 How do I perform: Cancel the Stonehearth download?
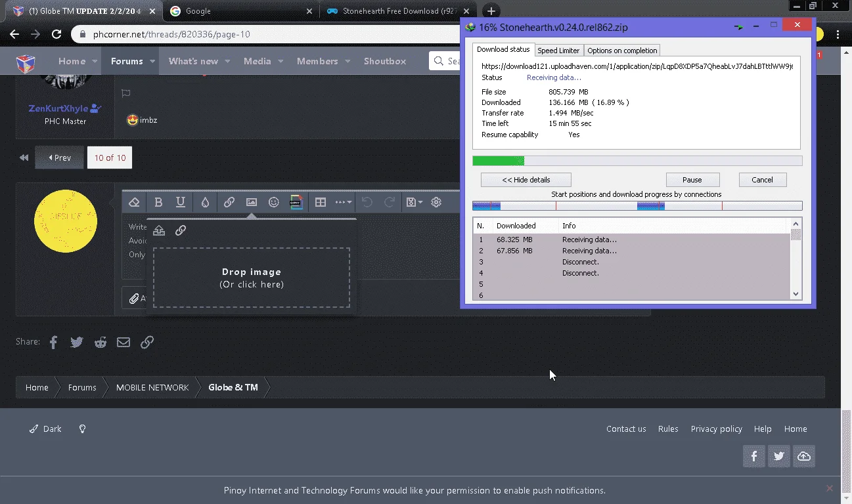tap(762, 180)
